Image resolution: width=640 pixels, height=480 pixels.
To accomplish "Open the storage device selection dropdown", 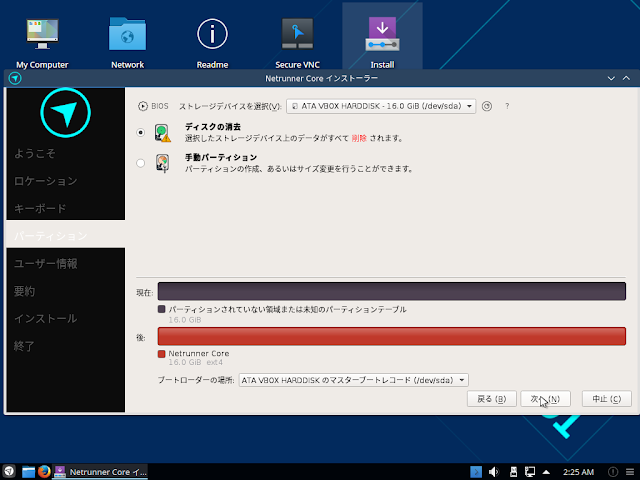I will (x=381, y=106).
